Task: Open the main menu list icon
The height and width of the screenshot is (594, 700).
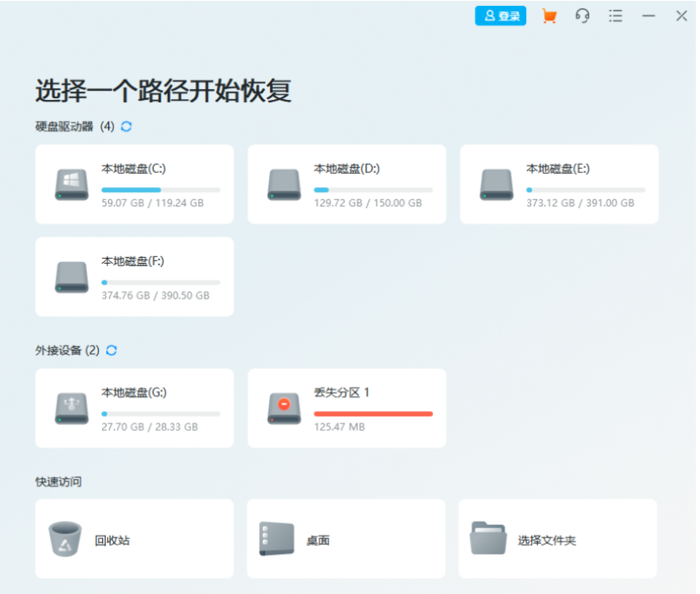Action: [615, 15]
